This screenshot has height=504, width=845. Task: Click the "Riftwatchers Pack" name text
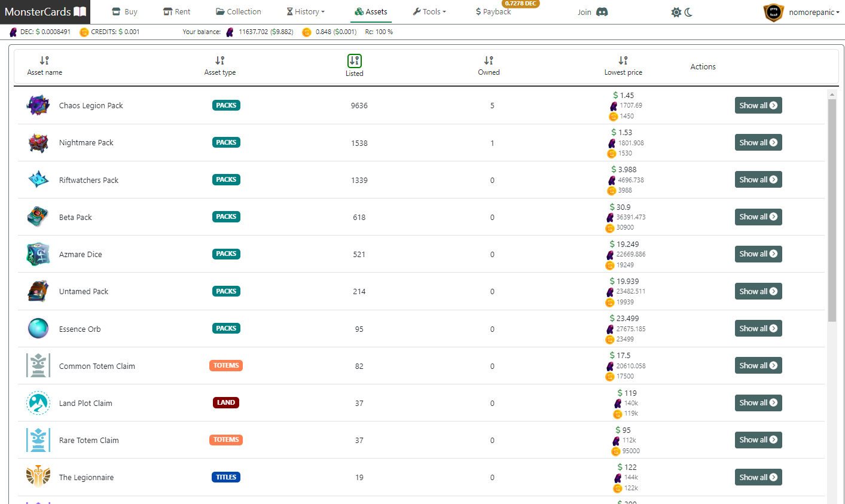89,180
